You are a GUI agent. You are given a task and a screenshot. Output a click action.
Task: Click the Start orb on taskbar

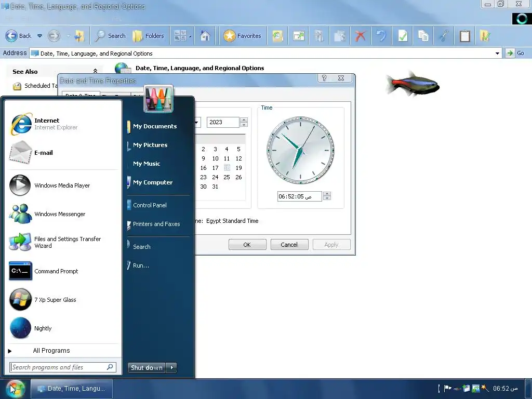click(x=15, y=389)
